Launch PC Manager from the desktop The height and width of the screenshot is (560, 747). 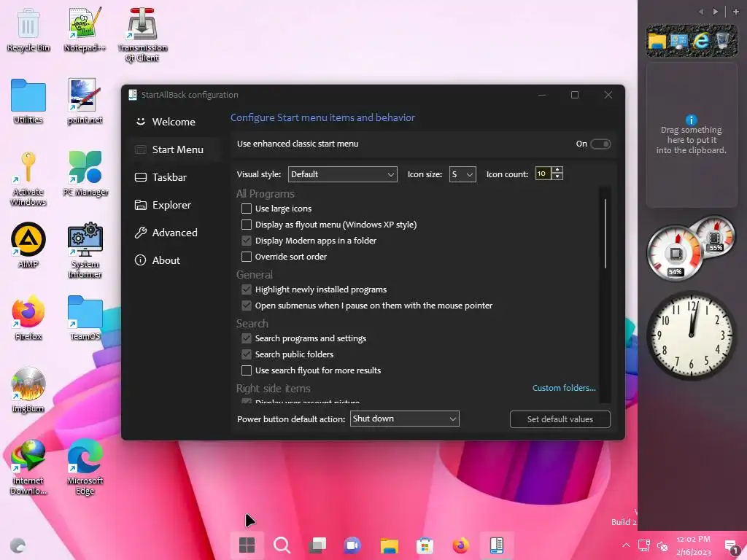click(x=85, y=174)
